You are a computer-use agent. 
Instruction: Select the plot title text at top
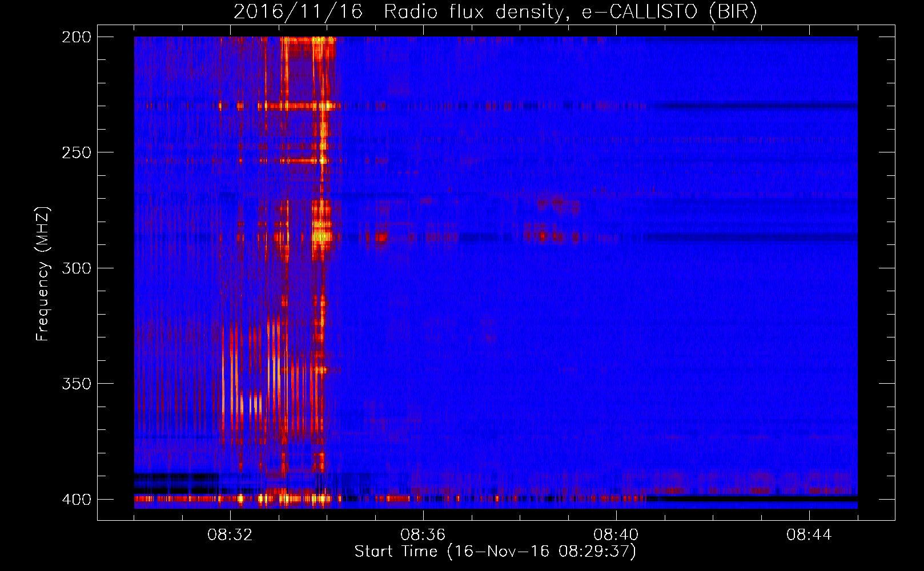click(495, 12)
